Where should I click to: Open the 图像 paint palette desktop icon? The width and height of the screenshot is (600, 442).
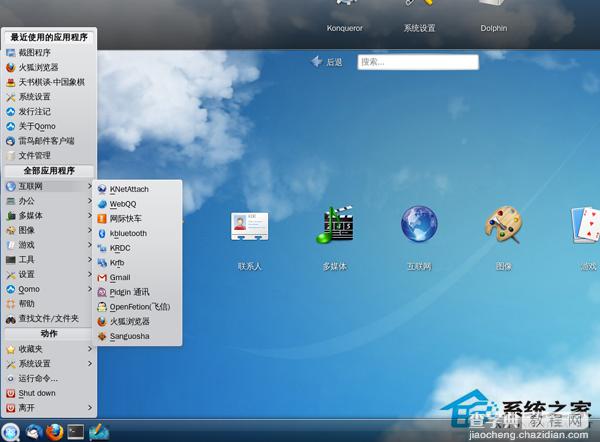(x=504, y=224)
